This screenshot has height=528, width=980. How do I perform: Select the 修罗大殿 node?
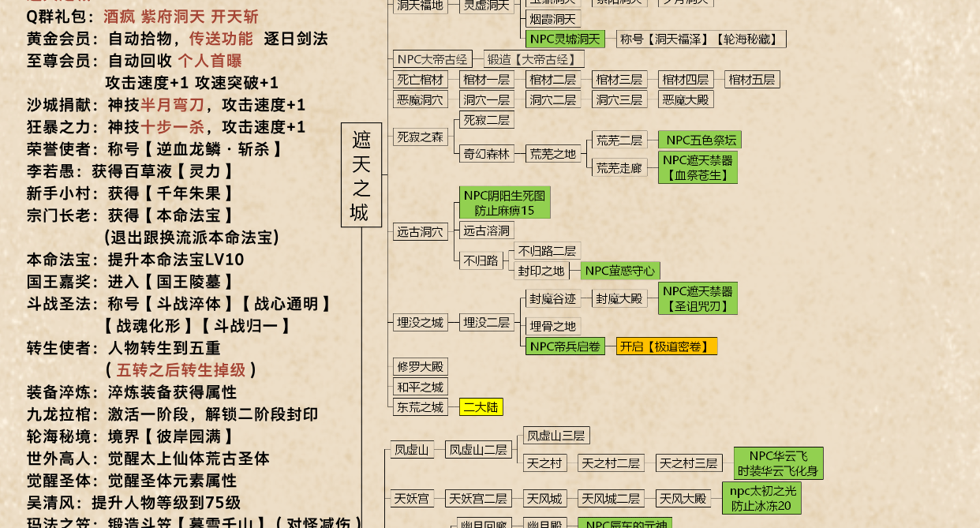421,366
